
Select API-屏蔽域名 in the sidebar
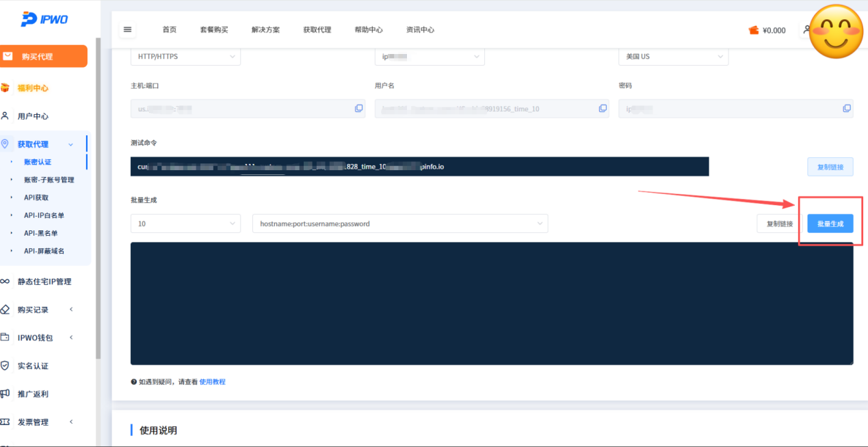[x=44, y=251]
